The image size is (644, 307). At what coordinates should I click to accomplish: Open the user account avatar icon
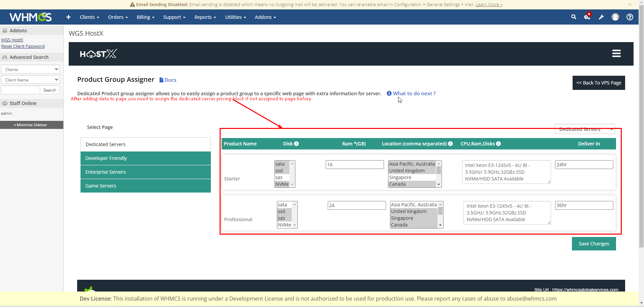[615, 17]
